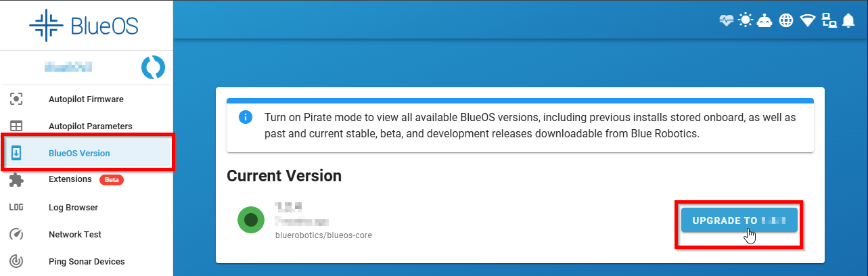Select BlueOS Version in the sidebar

click(79, 153)
